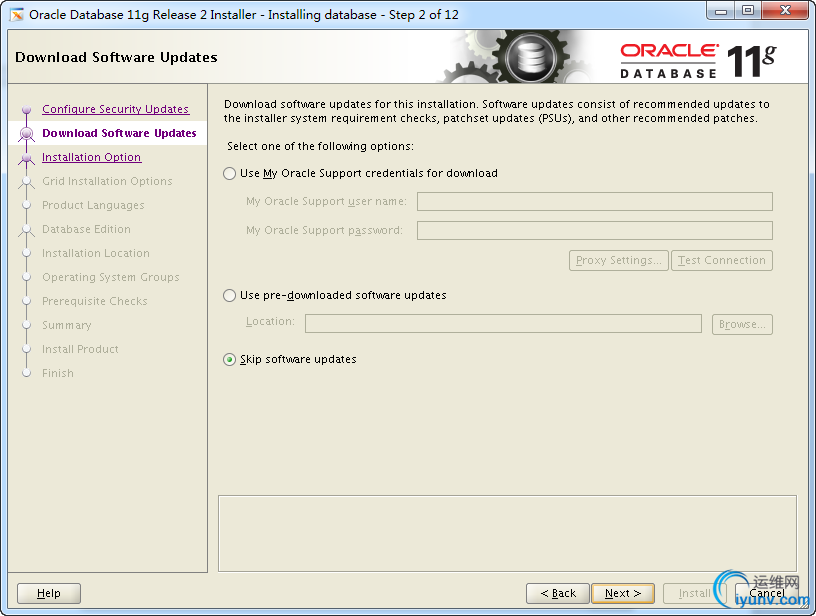This screenshot has width=816, height=616.
Task: Click the 'Download Software Updates' page heading
Action: [x=116, y=57]
